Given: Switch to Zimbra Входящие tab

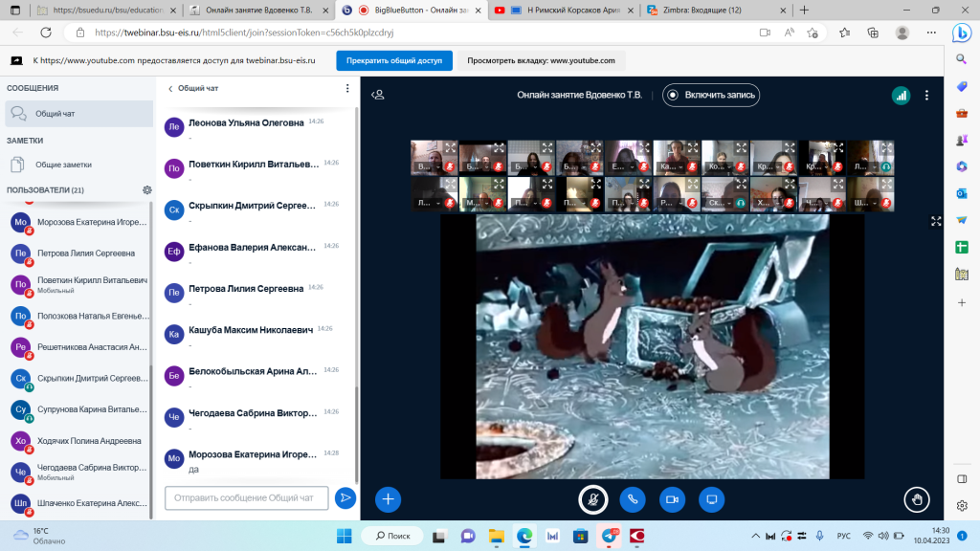Looking at the screenshot, I should pyautogui.click(x=717, y=10).
